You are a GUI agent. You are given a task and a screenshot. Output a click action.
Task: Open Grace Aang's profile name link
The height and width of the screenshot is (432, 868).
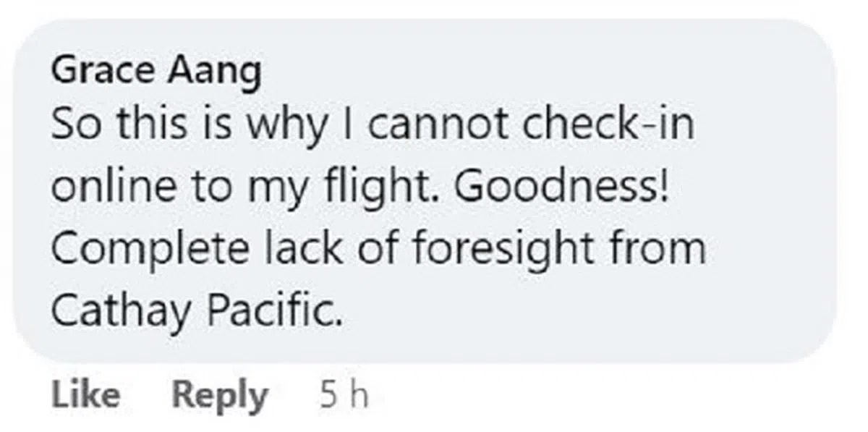pyautogui.click(x=156, y=72)
